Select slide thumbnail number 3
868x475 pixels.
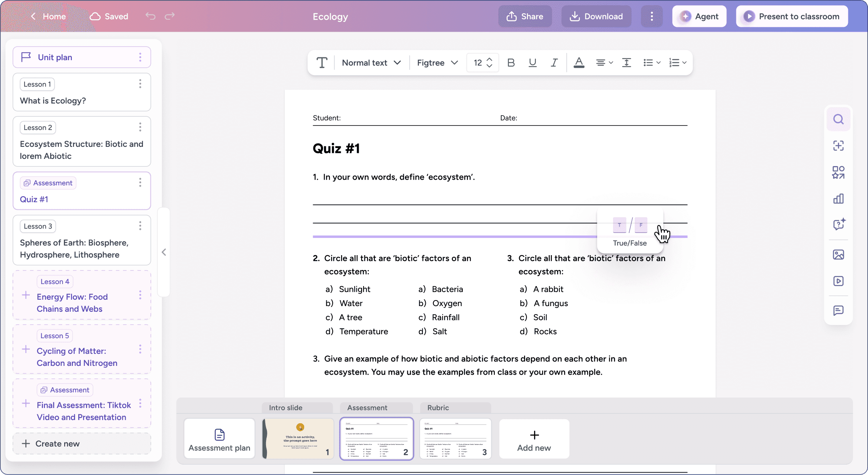(x=455, y=438)
